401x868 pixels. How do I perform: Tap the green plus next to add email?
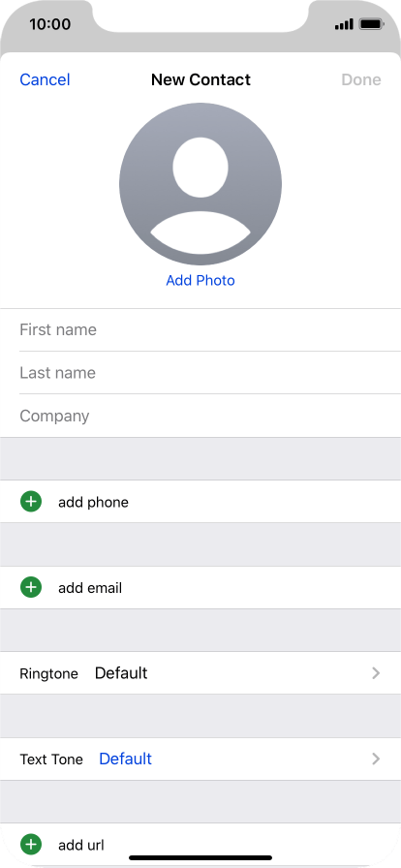click(31, 587)
